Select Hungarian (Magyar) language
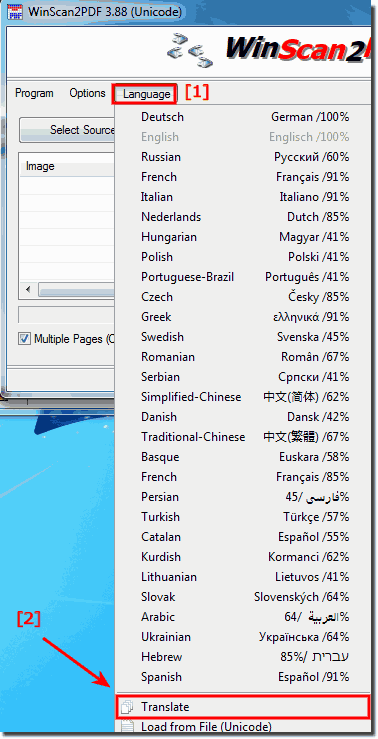The width and height of the screenshot is (378, 739). 242,237
